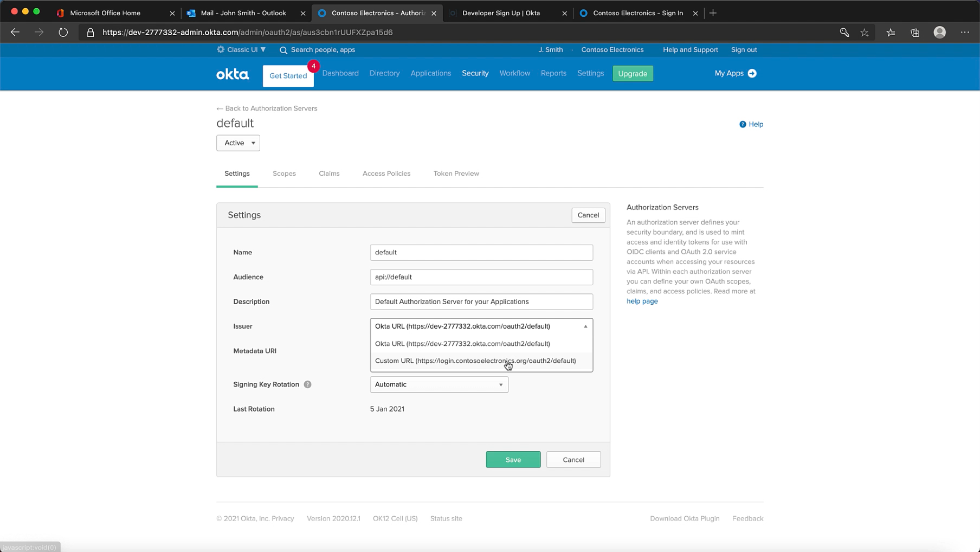Open the Token Preview tab

pyautogui.click(x=456, y=174)
